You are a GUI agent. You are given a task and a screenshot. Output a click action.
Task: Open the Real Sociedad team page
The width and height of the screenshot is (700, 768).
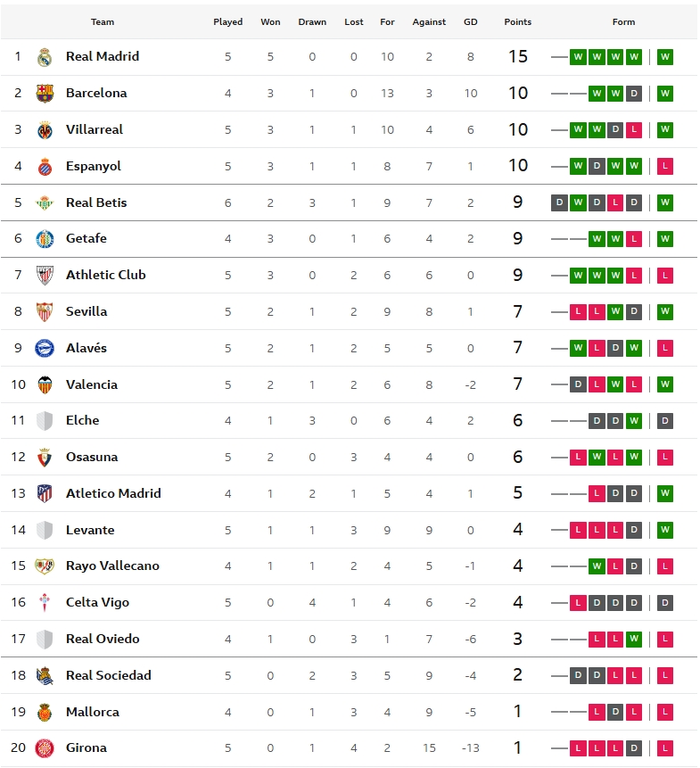point(108,675)
